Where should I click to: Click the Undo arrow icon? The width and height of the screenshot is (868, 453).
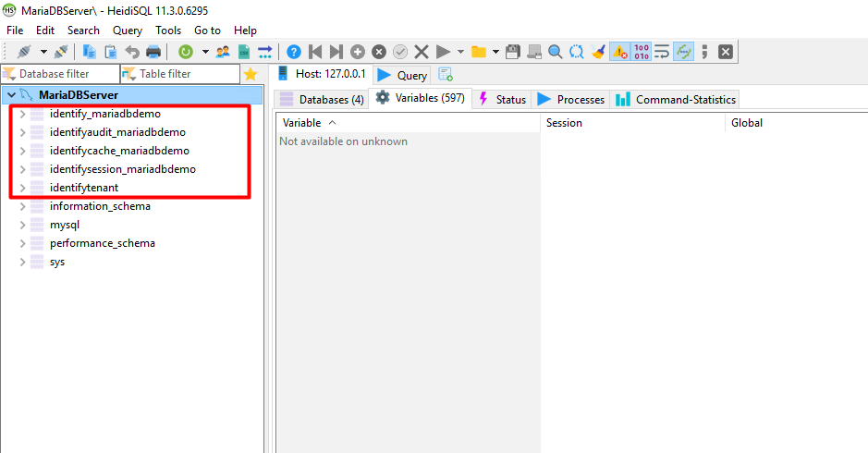pyautogui.click(x=132, y=52)
